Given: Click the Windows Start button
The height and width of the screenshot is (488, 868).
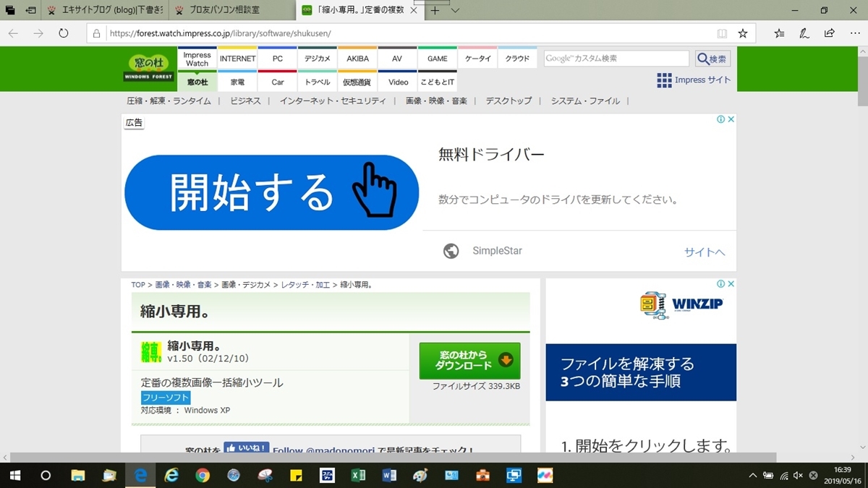Looking at the screenshot, I should click(15, 475).
